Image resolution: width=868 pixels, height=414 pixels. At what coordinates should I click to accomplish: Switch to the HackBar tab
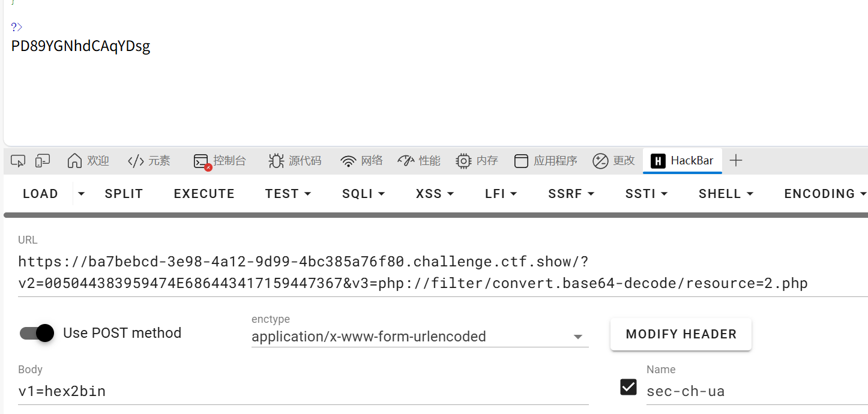pos(683,161)
